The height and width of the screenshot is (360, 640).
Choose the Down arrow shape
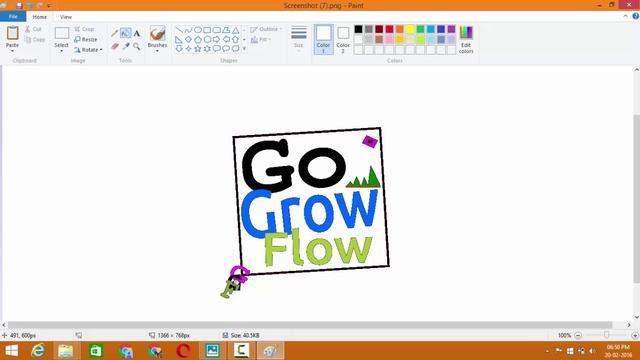click(179, 49)
